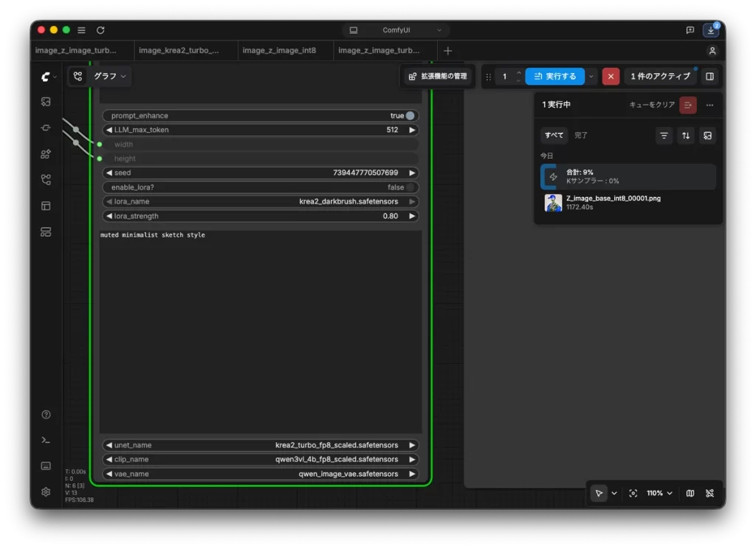The height and width of the screenshot is (549, 756).
Task: Toggle the minimap icon
Action: coord(690,493)
